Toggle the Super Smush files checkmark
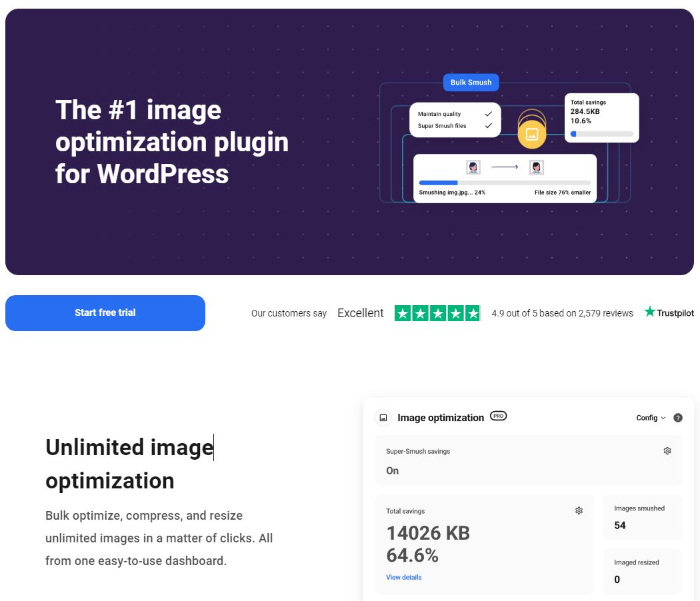 489,126
